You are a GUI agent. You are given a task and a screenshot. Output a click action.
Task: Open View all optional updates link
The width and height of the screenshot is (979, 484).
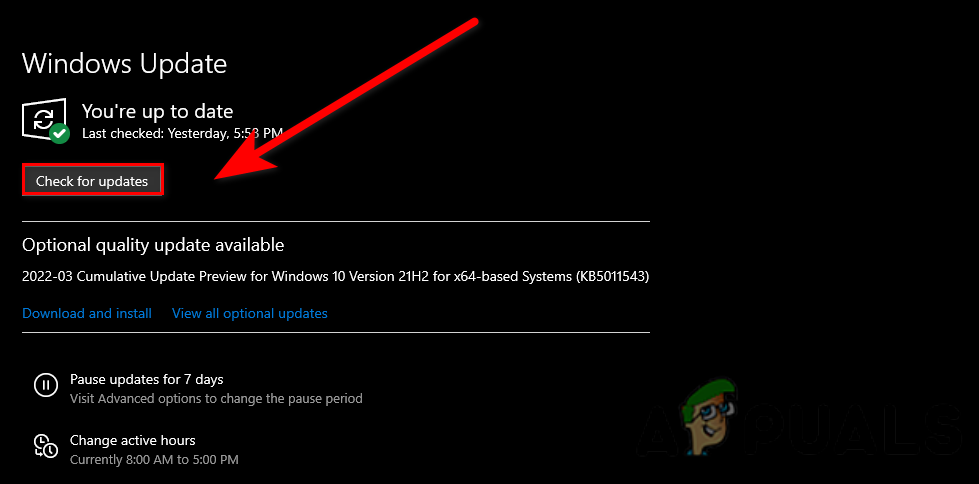click(x=250, y=313)
